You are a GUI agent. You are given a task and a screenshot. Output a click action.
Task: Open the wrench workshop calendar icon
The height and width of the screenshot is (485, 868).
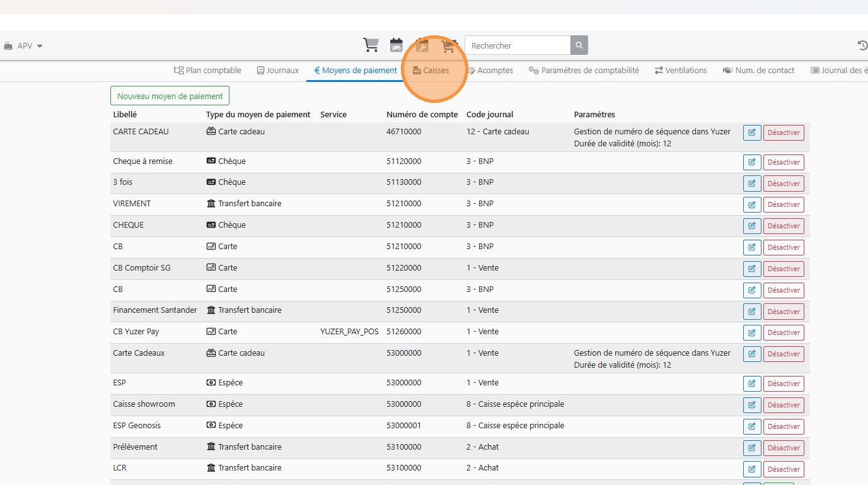(422, 45)
